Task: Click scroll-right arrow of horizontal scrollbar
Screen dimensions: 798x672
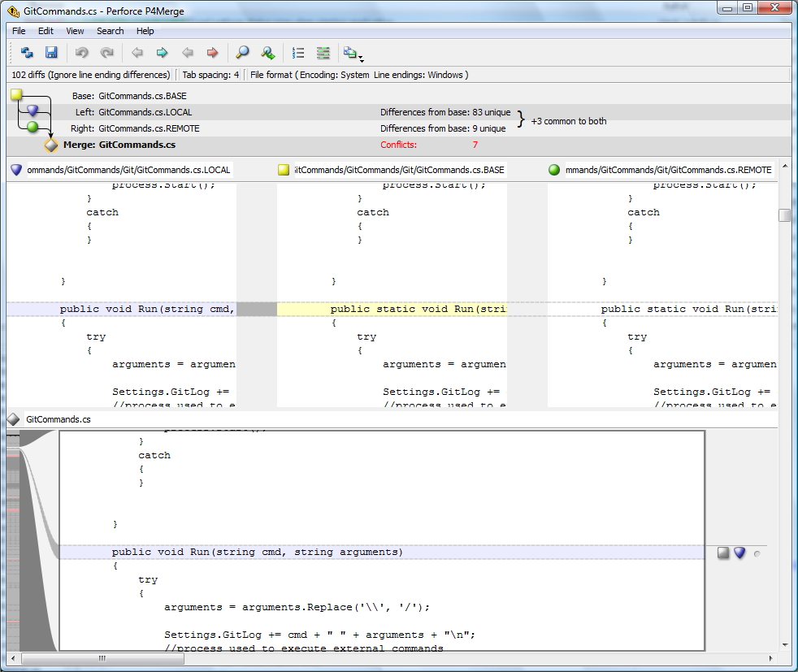Action: (x=770, y=658)
